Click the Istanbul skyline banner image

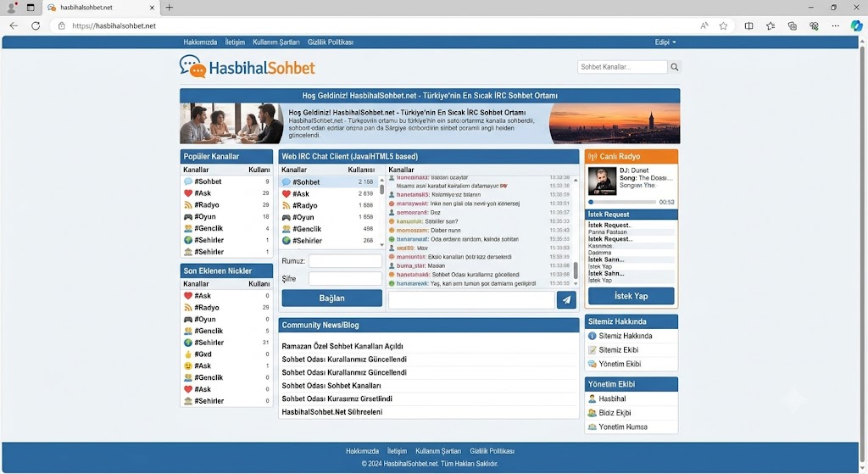(x=615, y=124)
